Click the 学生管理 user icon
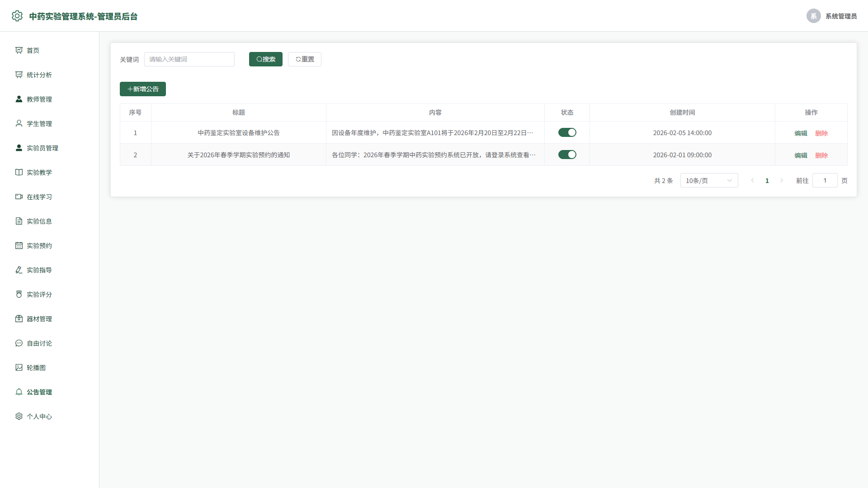Image resolution: width=868 pixels, height=488 pixels. [19, 123]
